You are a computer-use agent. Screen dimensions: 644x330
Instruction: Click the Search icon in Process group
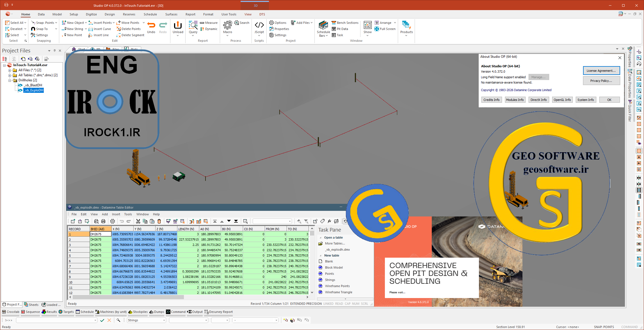[x=242, y=23]
